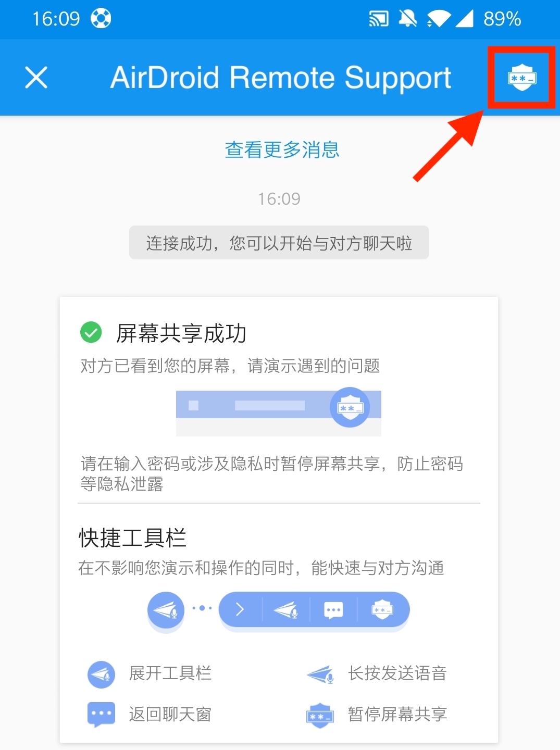Tap the collapsed paper plane toolbar bubble
This screenshot has height=750, width=560.
166,610
